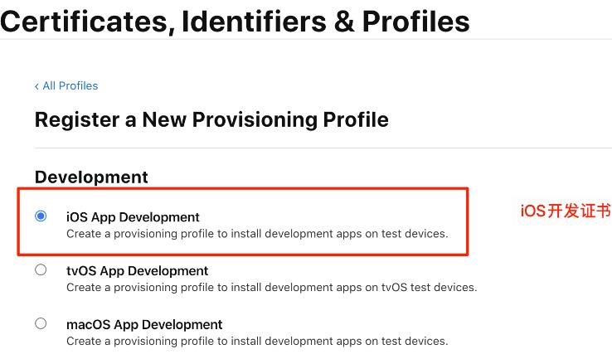Click the macOS App Development label text

144,324
